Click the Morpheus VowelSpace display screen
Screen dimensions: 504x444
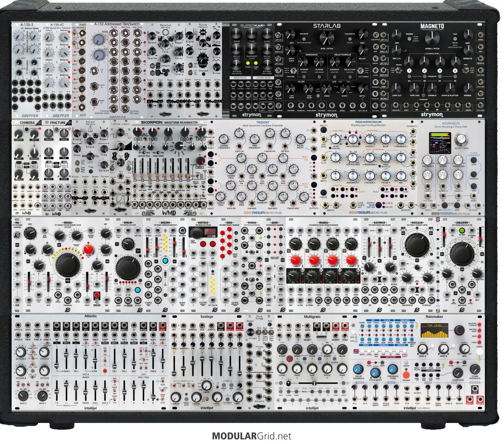440,143
